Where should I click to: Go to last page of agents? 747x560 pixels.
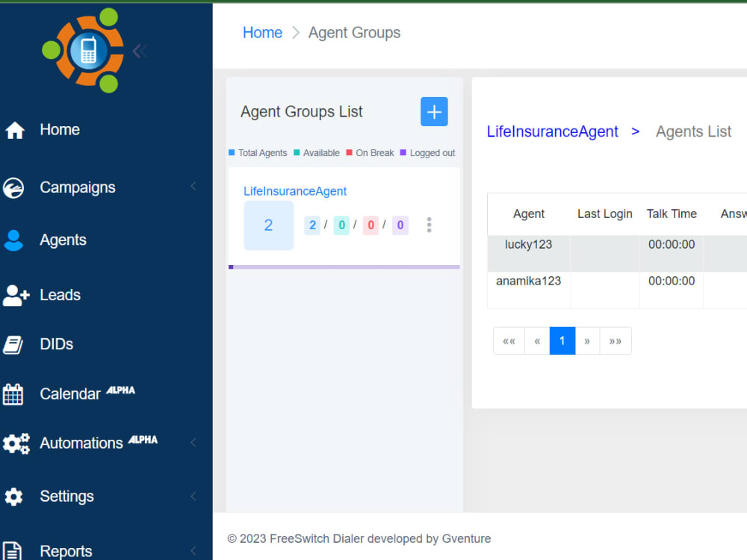616,341
